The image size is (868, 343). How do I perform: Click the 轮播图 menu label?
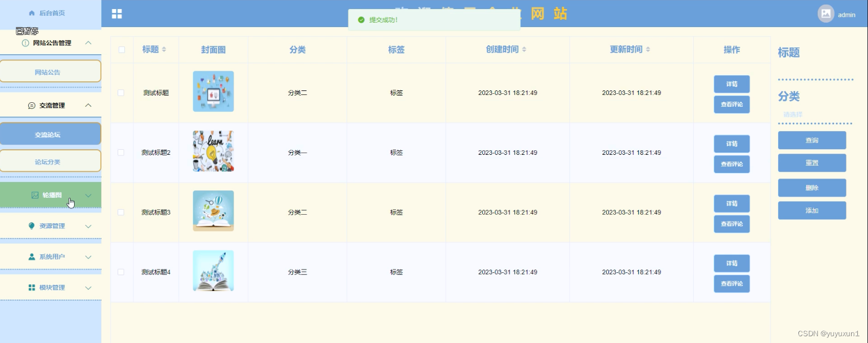coord(52,195)
